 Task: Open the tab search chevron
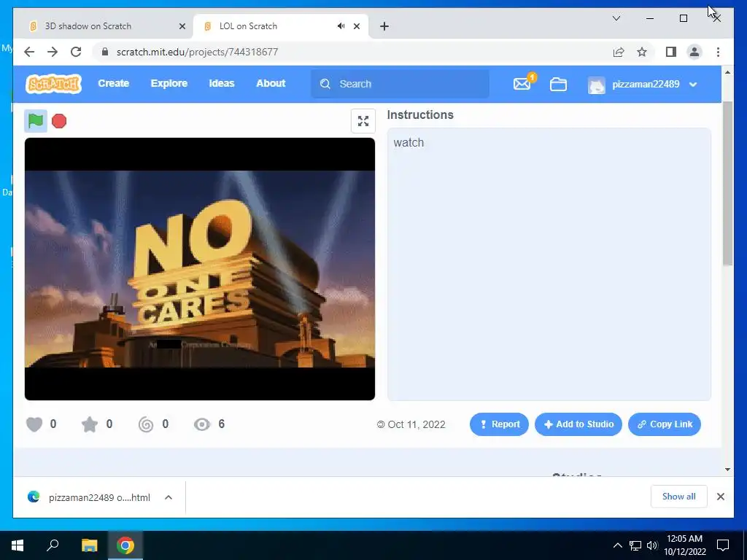[x=616, y=18]
